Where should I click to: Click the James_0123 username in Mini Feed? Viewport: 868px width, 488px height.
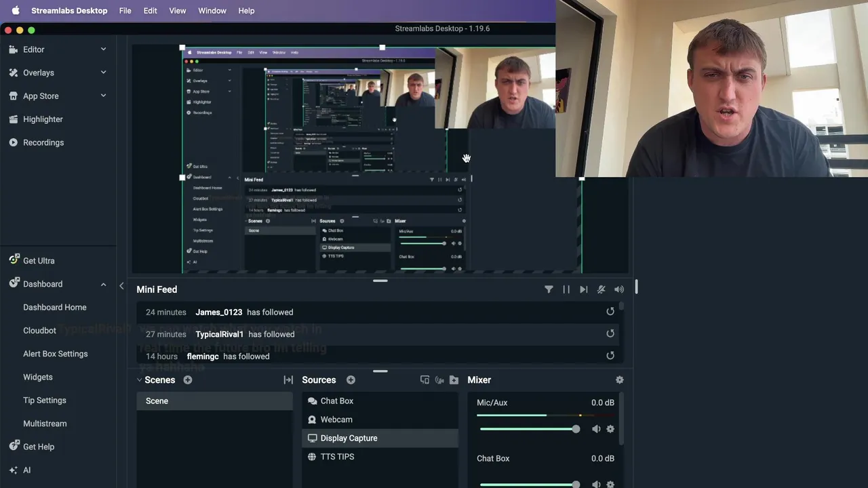click(x=218, y=312)
